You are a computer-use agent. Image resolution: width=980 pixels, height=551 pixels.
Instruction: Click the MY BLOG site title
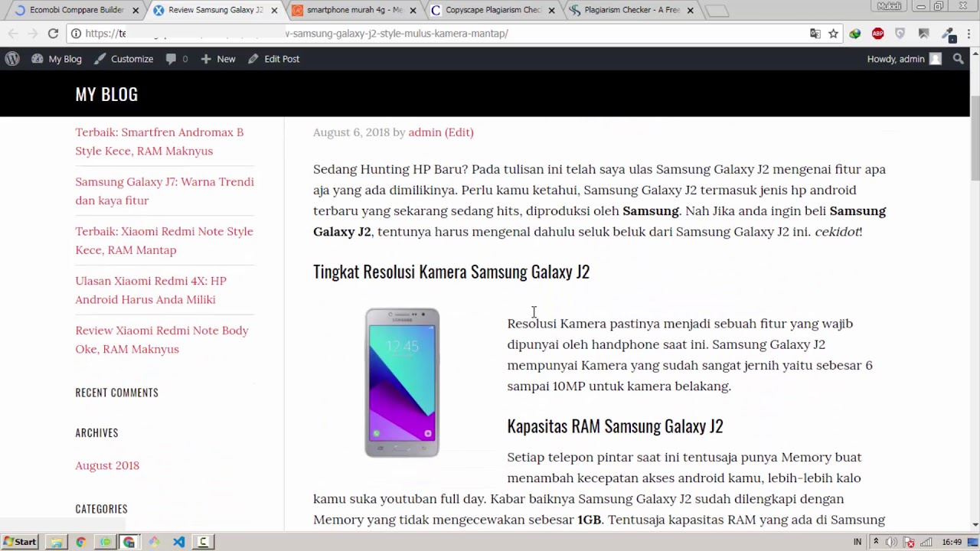click(106, 94)
